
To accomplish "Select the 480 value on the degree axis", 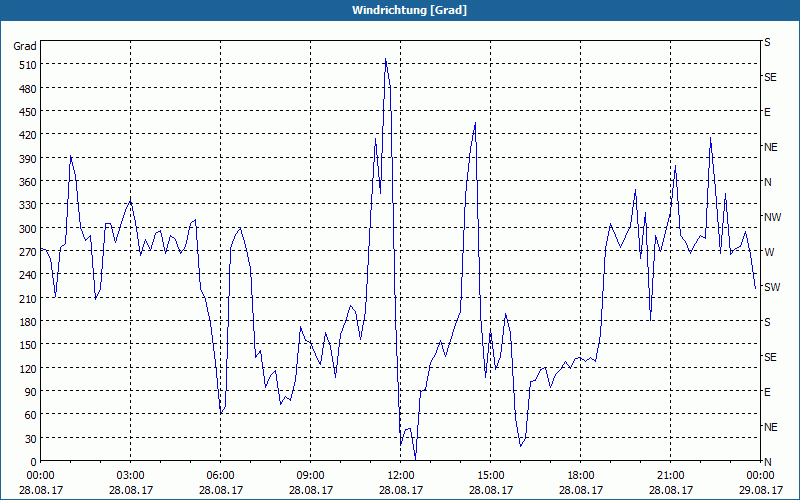I will pos(27,89).
